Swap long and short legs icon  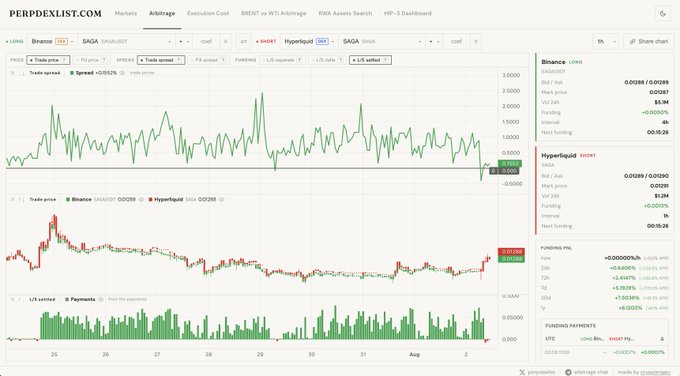(243, 41)
